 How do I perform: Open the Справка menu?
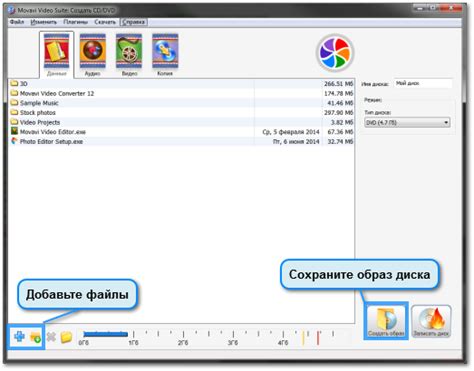[x=133, y=22]
